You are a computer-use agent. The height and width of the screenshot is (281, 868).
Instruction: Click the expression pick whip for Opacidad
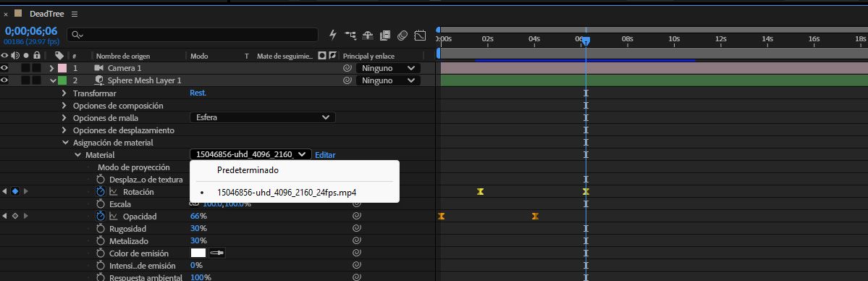357,216
